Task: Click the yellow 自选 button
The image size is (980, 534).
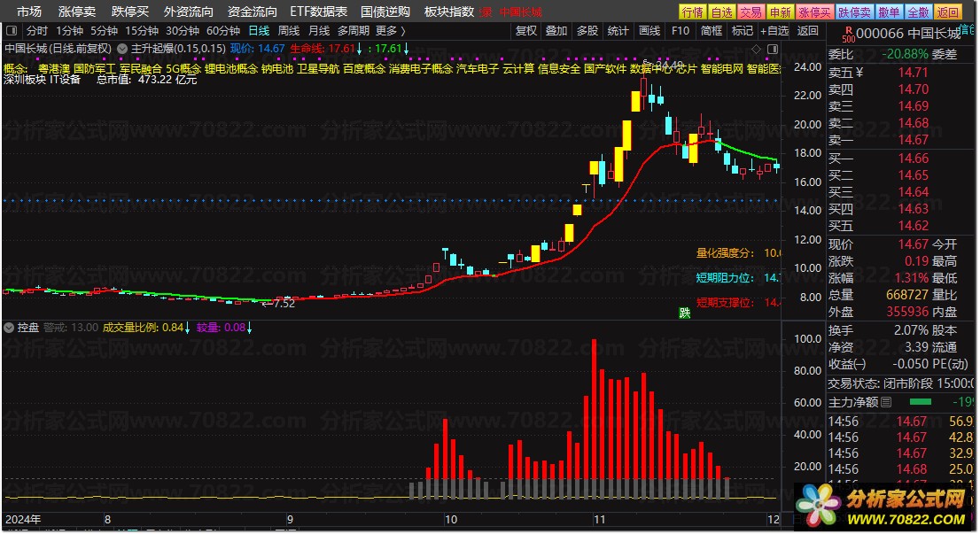Action: (722, 12)
